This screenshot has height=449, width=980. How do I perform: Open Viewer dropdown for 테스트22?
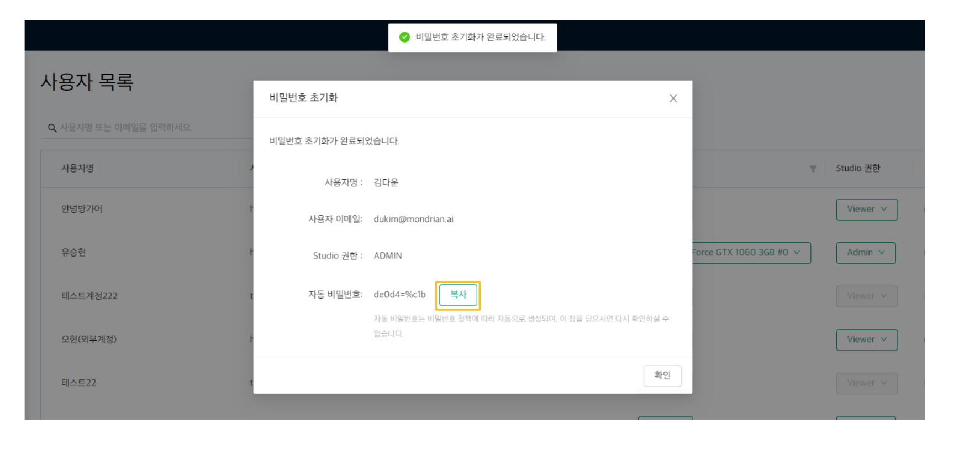click(866, 383)
